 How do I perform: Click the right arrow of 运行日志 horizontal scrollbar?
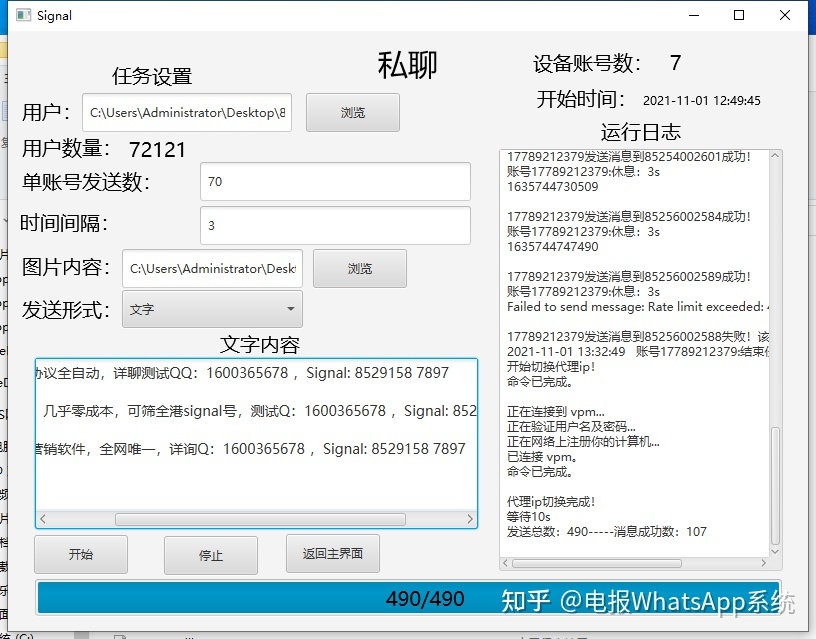coord(763,563)
